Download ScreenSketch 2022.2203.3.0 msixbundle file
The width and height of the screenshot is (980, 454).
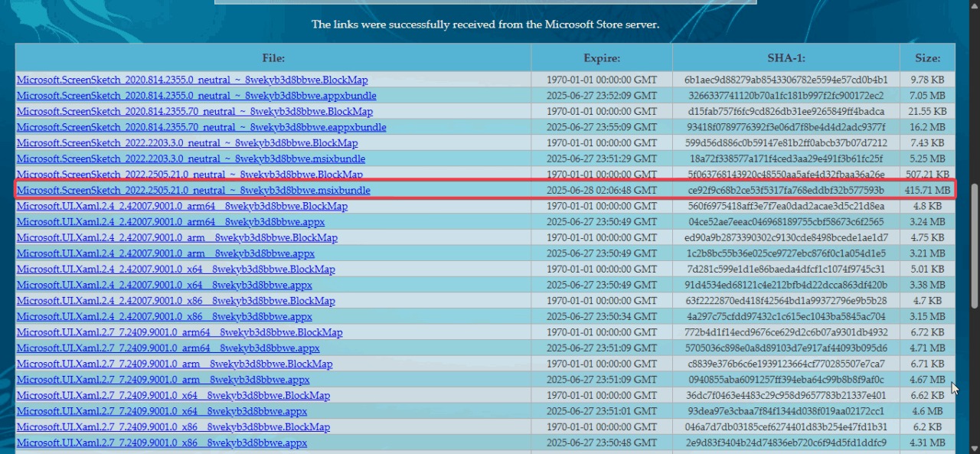click(191, 158)
